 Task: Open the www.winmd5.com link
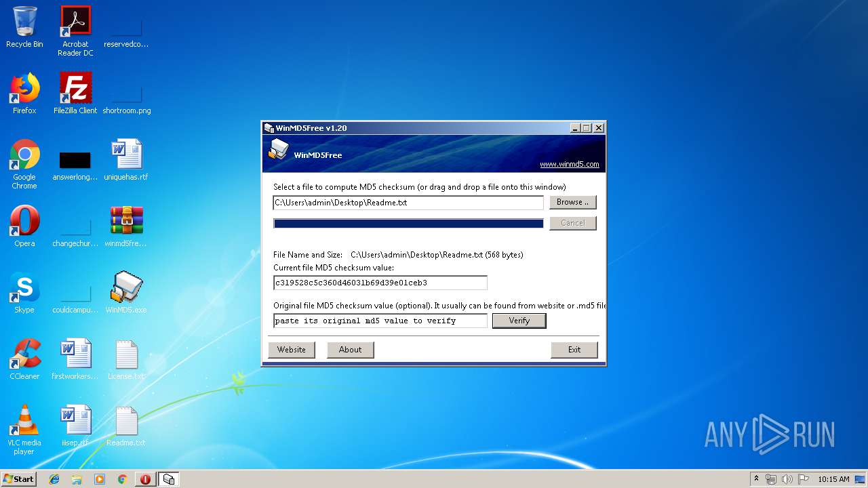click(570, 164)
